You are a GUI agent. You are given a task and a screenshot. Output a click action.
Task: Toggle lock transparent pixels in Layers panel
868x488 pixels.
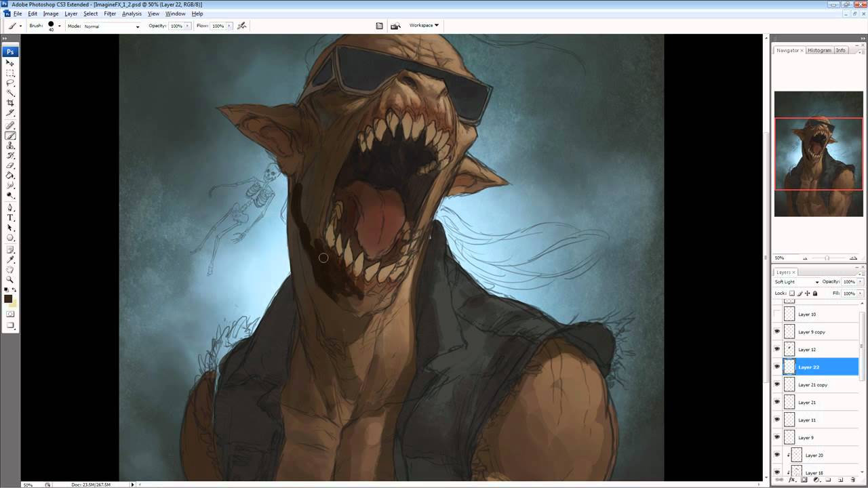tap(792, 293)
